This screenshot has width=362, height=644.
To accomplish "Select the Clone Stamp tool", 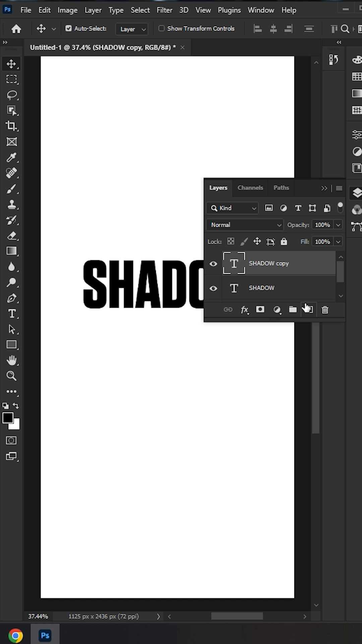I will pyautogui.click(x=11, y=204).
